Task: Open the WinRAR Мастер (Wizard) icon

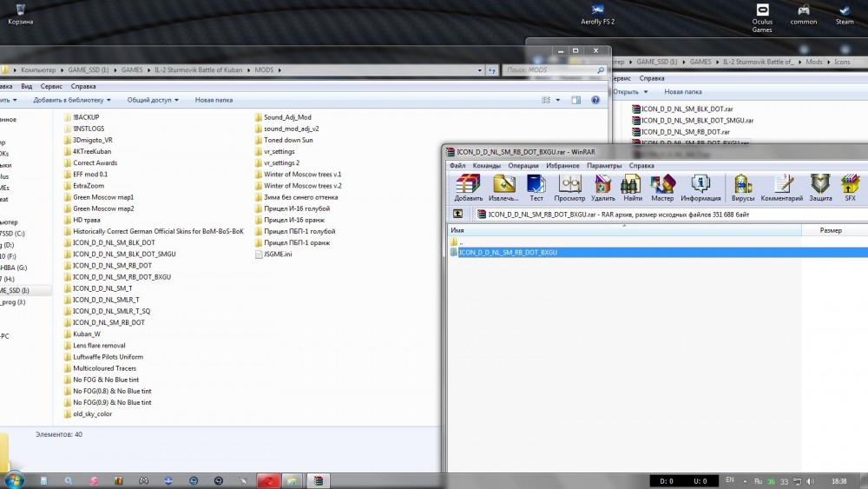Action: [x=662, y=188]
